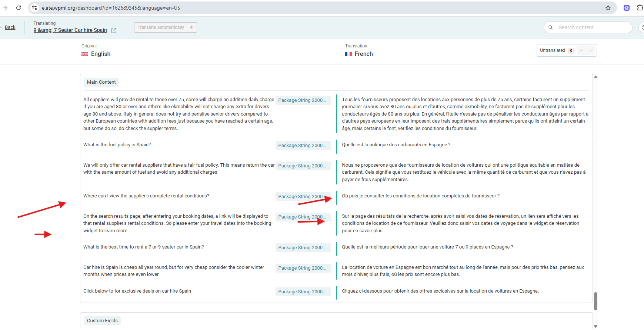Edit French translation of 'best time to rent'
The width and height of the screenshot is (644, 330).
tap(427, 247)
